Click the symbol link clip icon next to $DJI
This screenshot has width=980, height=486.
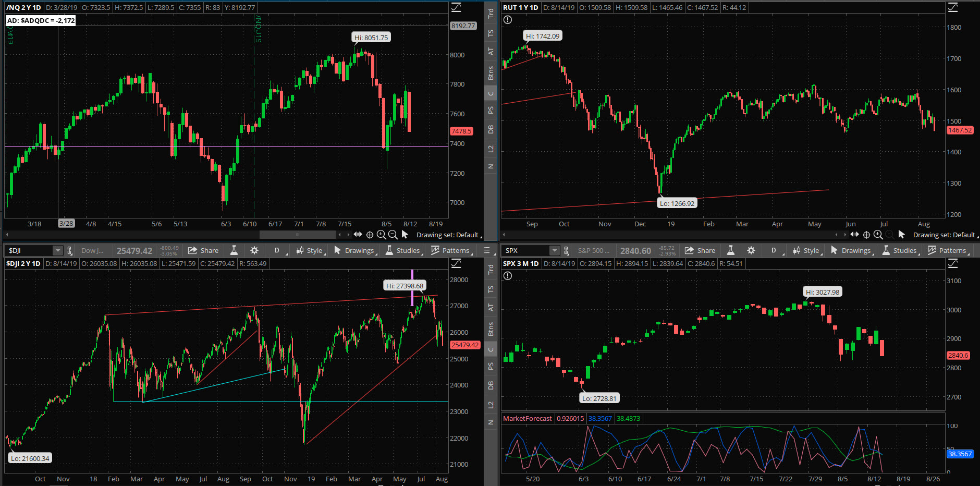click(69, 251)
